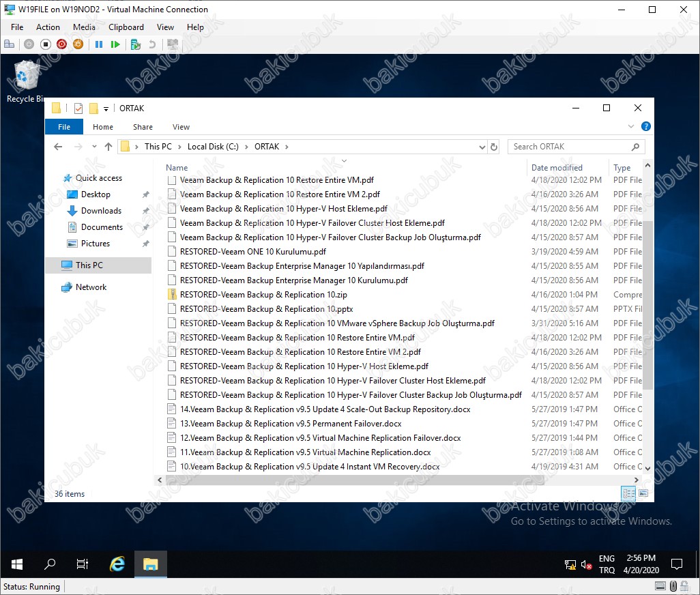Viewport: 700px width, 595px height.
Task: Go up one folder level
Action: tap(108, 147)
